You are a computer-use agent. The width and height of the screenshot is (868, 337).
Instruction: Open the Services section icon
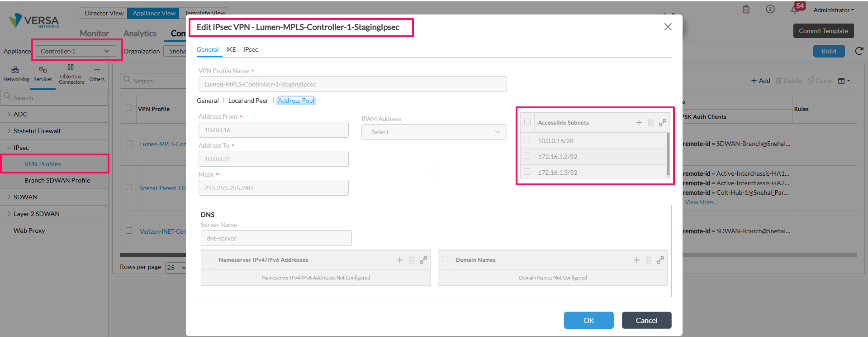(x=43, y=73)
